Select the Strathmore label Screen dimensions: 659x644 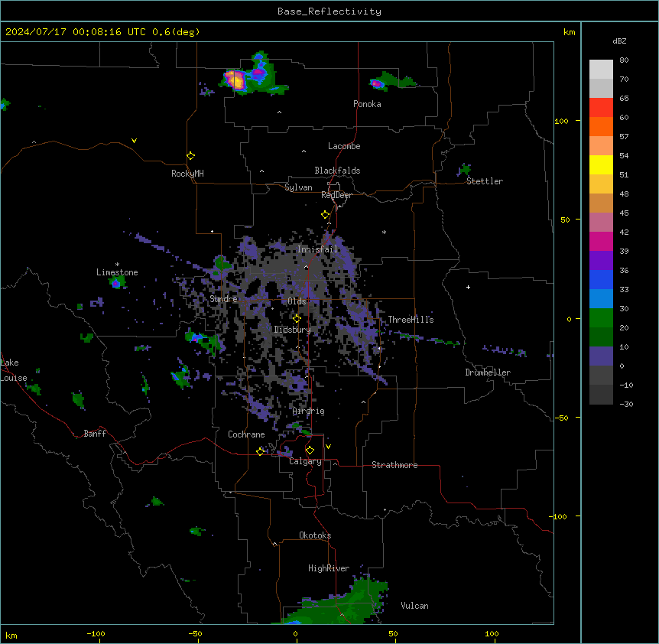[x=394, y=465]
